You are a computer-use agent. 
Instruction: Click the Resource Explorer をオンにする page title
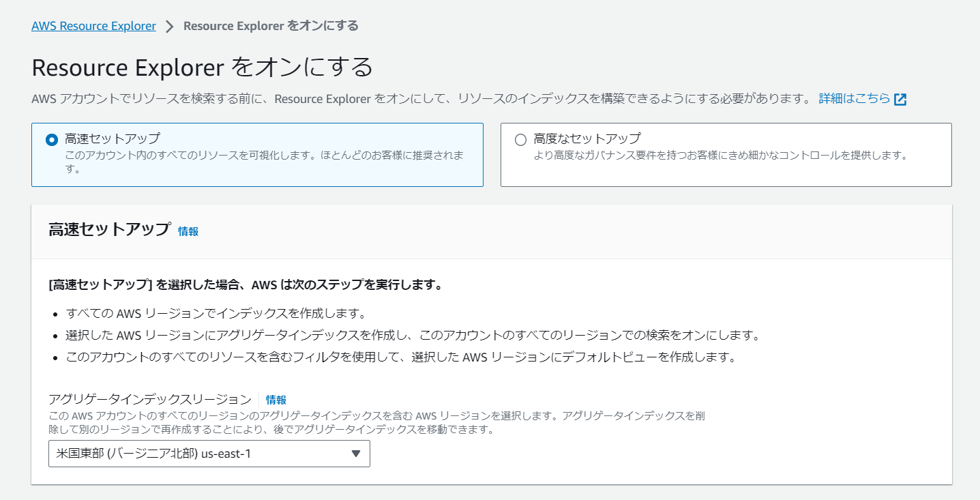click(x=203, y=68)
